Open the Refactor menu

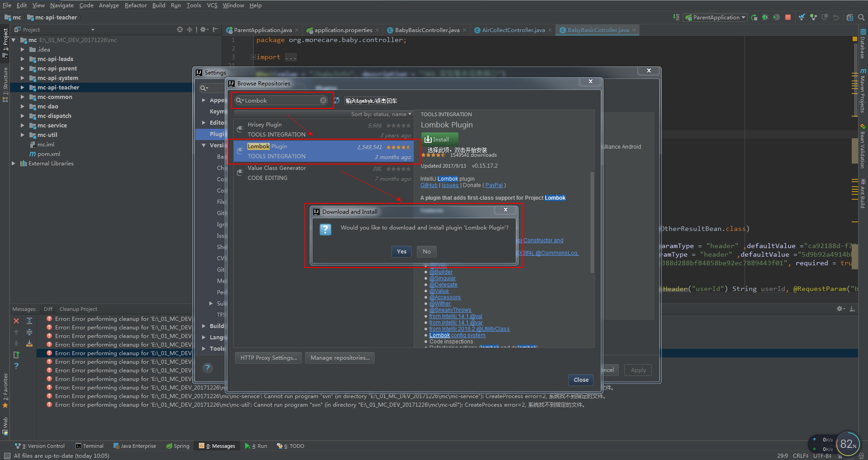point(136,5)
